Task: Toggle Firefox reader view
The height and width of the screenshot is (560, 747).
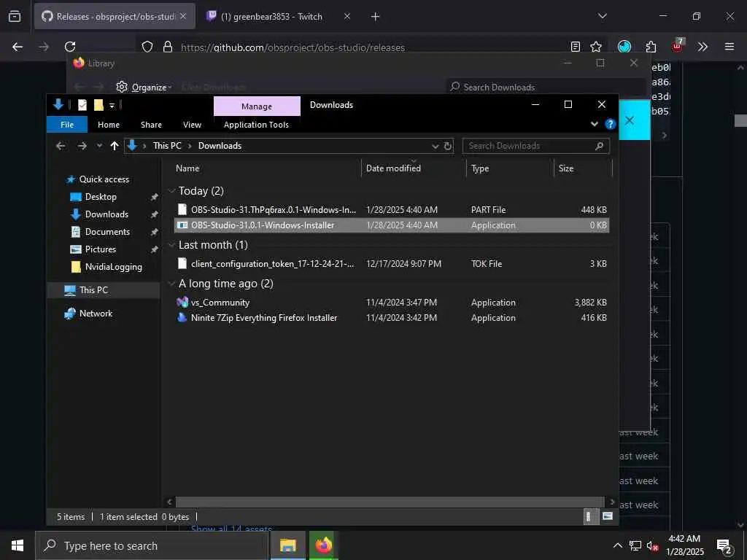Action: pos(576,47)
